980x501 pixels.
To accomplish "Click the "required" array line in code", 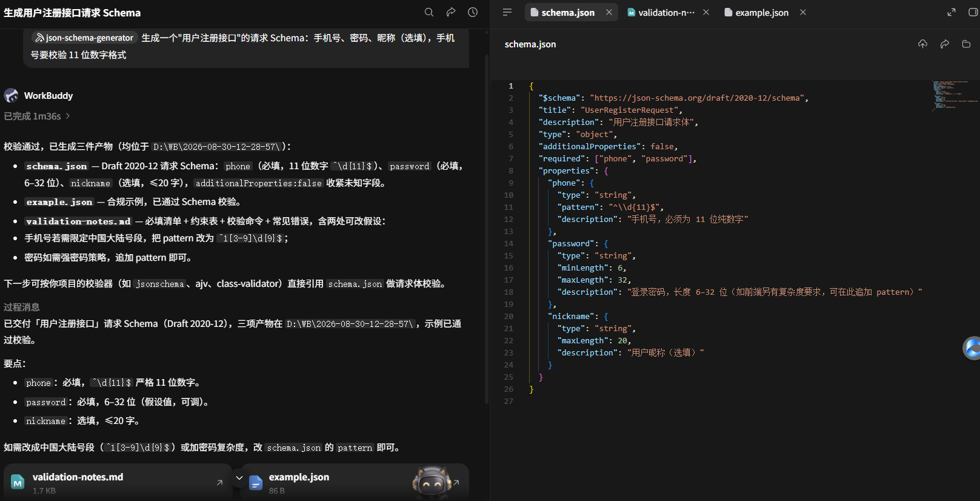I will (x=618, y=158).
